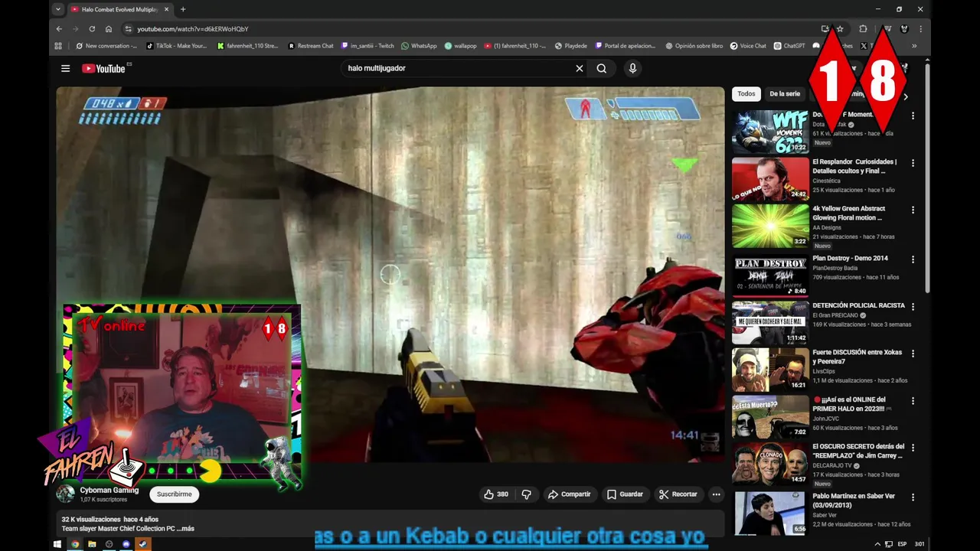980x551 pixels.
Task: Select the Todos filter chip
Action: coord(746,94)
